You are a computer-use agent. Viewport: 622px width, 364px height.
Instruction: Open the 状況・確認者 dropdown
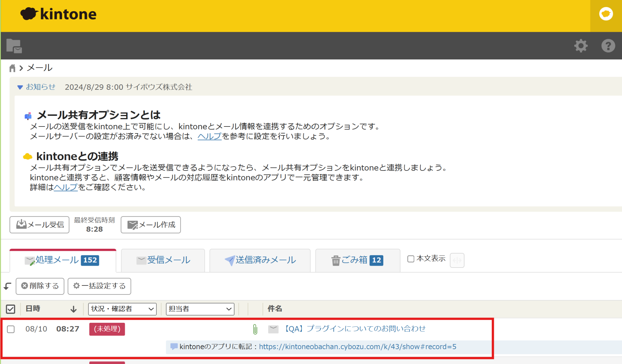click(122, 309)
